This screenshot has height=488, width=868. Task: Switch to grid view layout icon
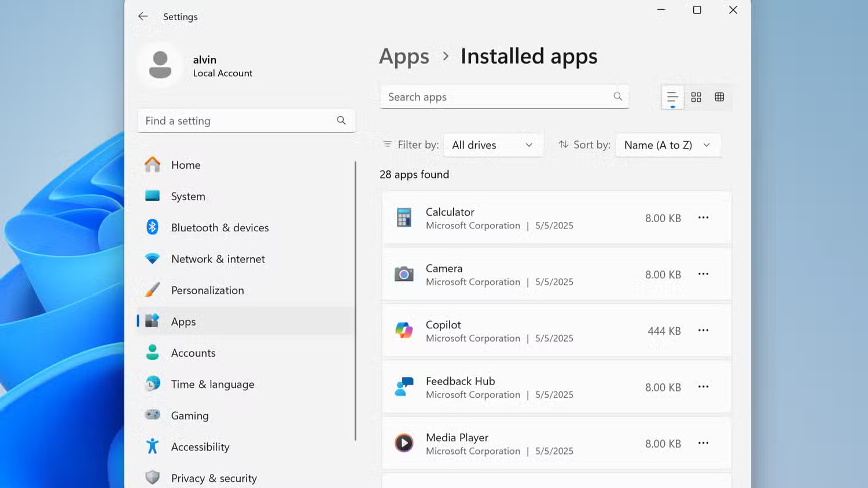pyautogui.click(x=696, y=97)
